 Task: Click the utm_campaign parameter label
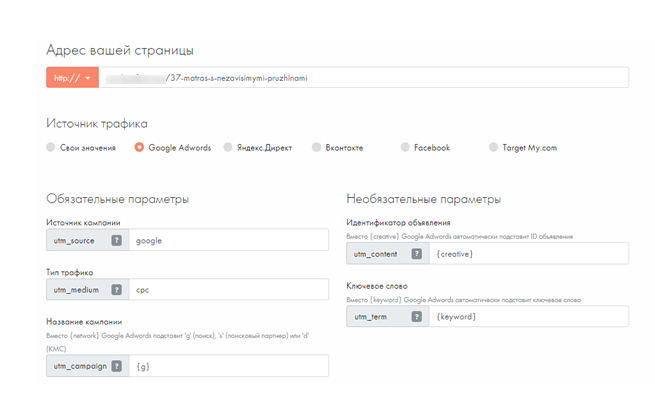tap(78, 366)
